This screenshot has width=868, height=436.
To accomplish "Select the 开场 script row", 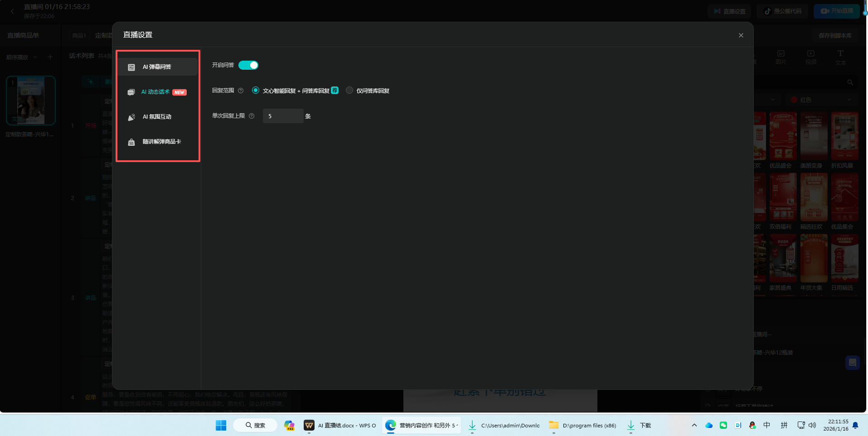I will pos(91,126).
